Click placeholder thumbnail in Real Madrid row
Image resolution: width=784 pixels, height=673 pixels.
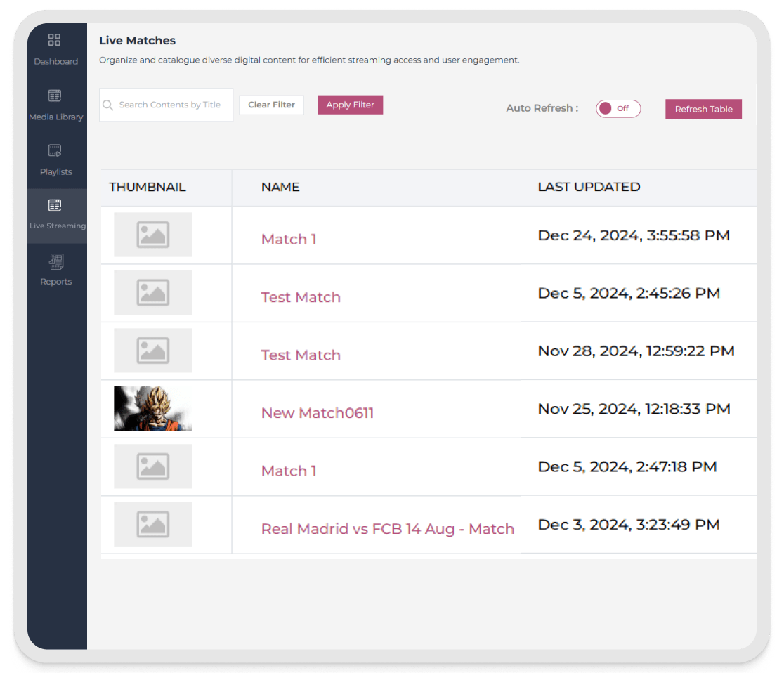tap(152, 524)
